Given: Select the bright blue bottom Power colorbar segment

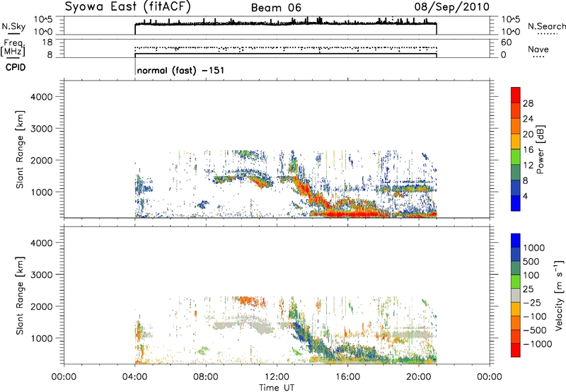Looking at the screenshot, I should pos(516,204).
